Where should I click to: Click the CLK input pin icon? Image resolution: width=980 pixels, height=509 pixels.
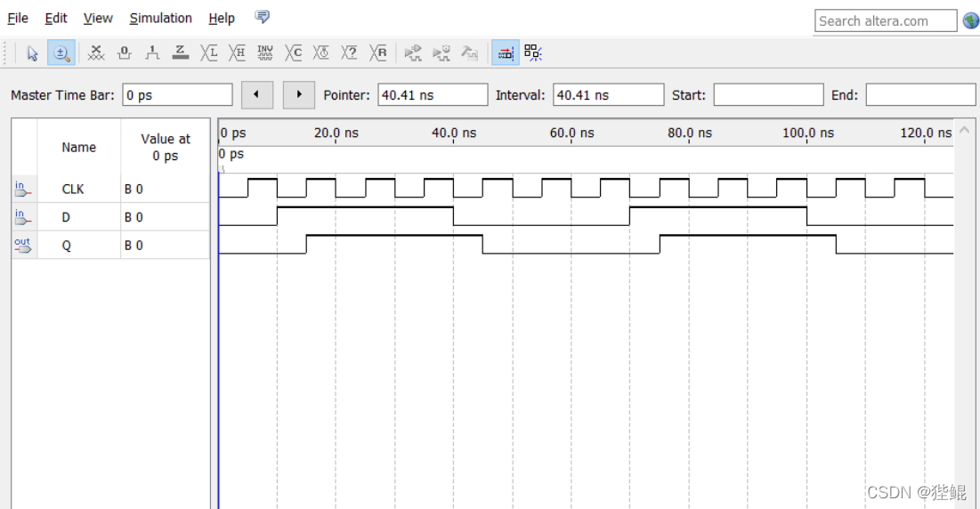22,189
